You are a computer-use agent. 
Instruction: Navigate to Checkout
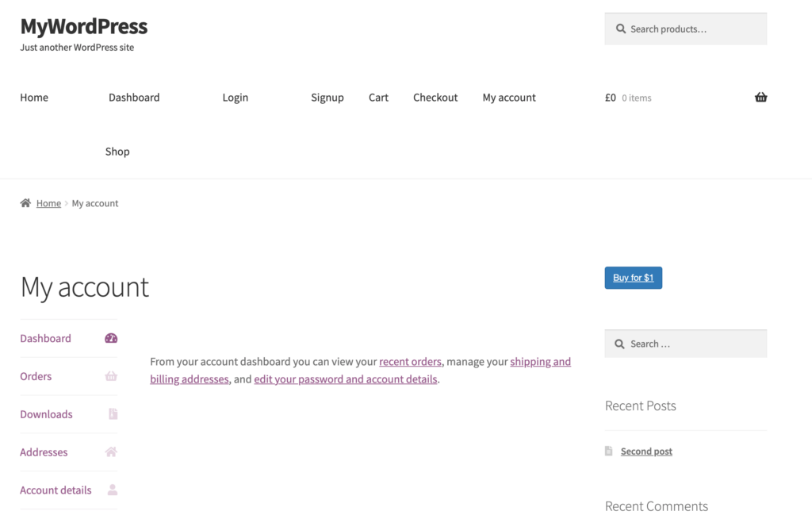coord(435,98)
